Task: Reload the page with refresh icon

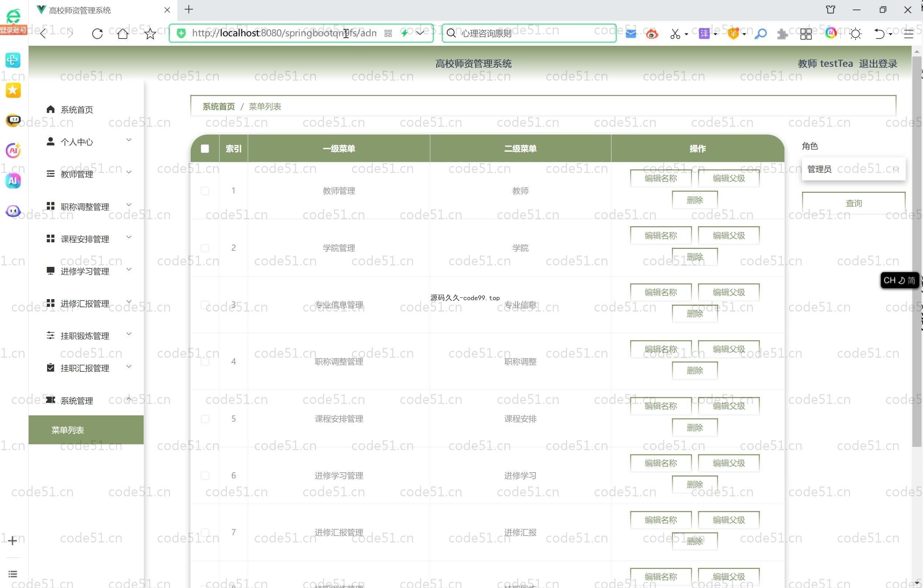Action: (x=98, y=34)
